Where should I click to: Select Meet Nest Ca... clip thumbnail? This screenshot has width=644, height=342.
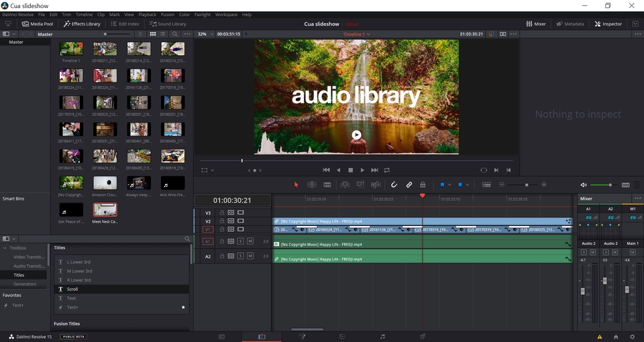point(105,210)
